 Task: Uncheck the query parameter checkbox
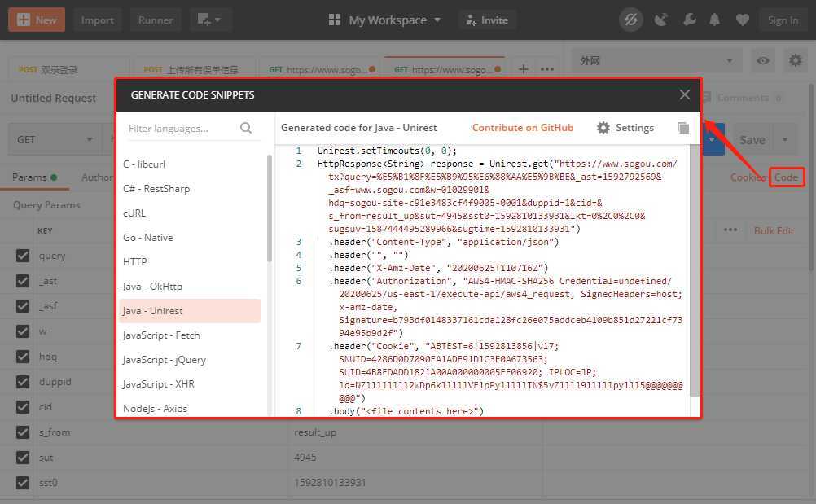[22, 256]
